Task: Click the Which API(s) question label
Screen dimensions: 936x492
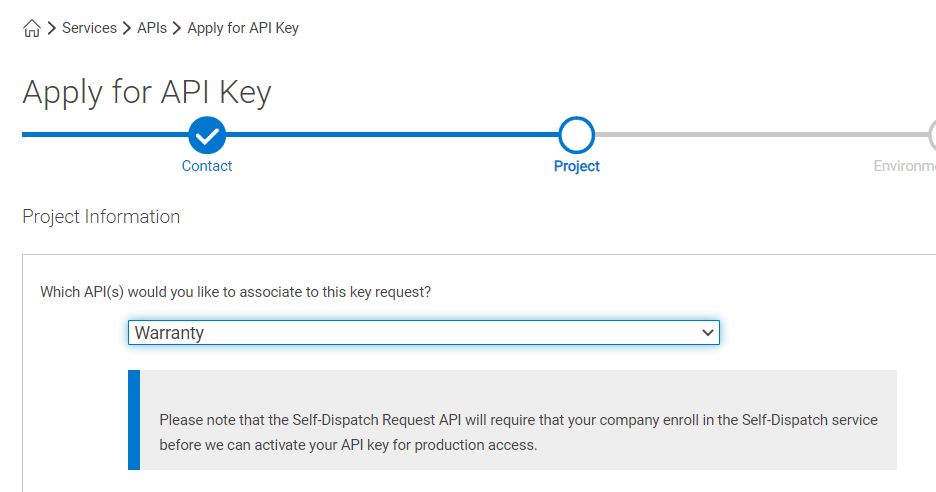Action: click(235, 292)
